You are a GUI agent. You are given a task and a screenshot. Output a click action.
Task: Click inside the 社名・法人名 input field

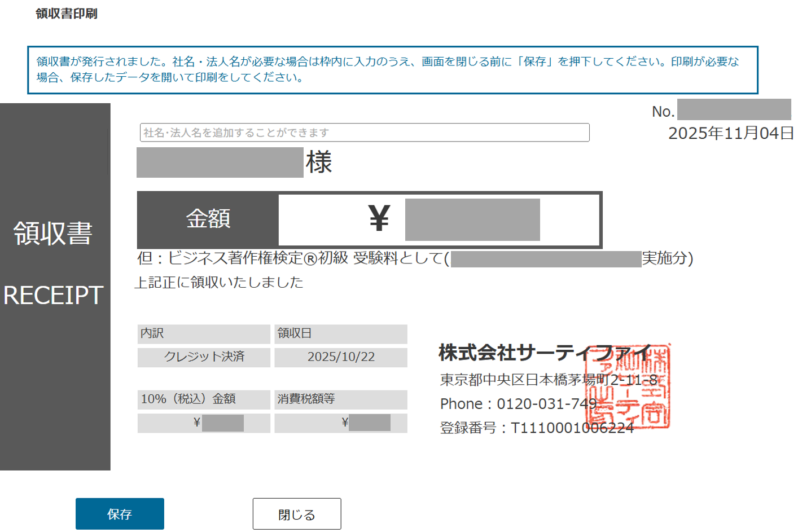click(364, 133)
